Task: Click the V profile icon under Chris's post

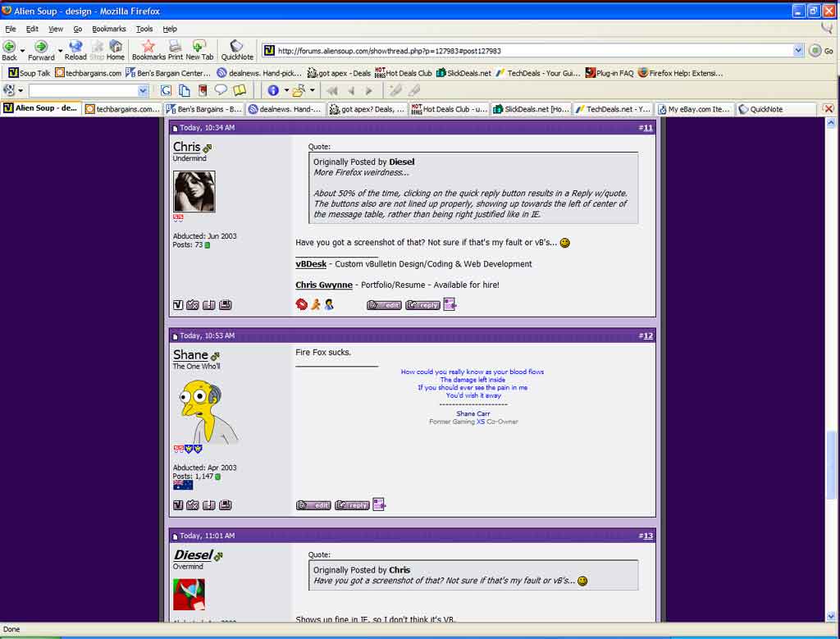Action: click(178, 305)
